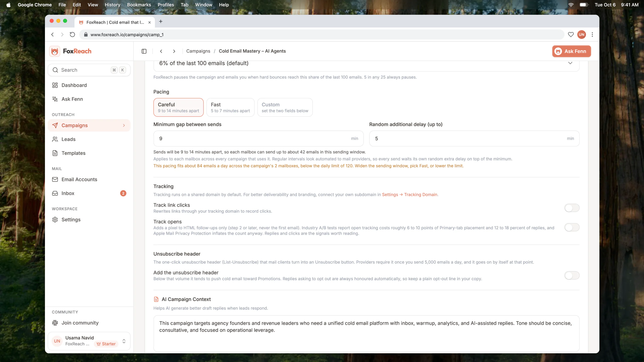Open the Bookmarks menu
Viewport: 644px width, 362px height.
(x=139, y=5)
